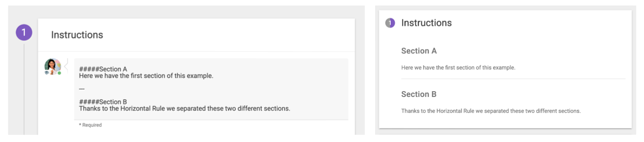Viewport: 644px width, 142px height.
Task: Click the --- horizontal rule markdown line
Action: [81, 89]
